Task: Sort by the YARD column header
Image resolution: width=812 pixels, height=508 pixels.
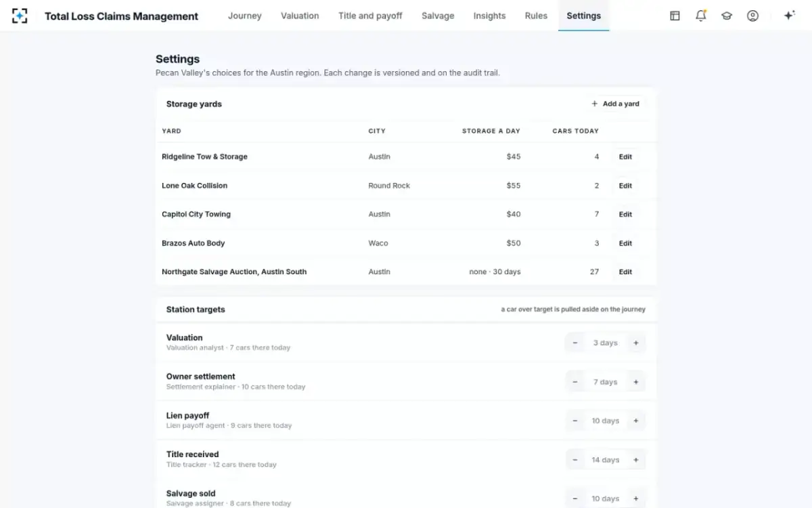Action: pyautogui.click(x=171, y=131)
